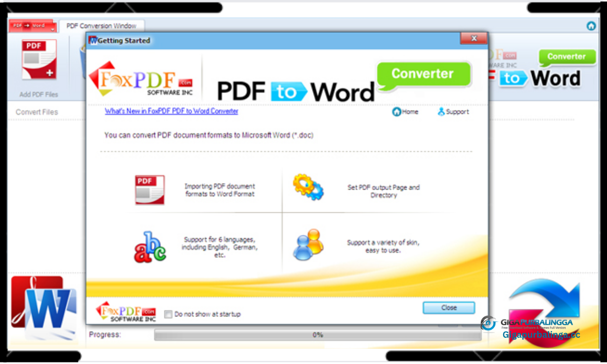
Task: Switch to PDF Conversion Window tab
Action: point(102,26)
